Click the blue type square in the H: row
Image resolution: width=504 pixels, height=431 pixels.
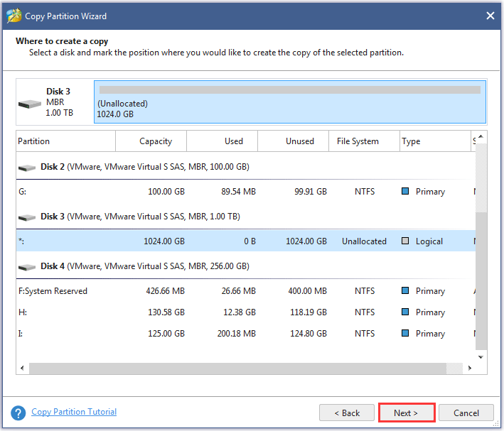click(x=405, y=312)
